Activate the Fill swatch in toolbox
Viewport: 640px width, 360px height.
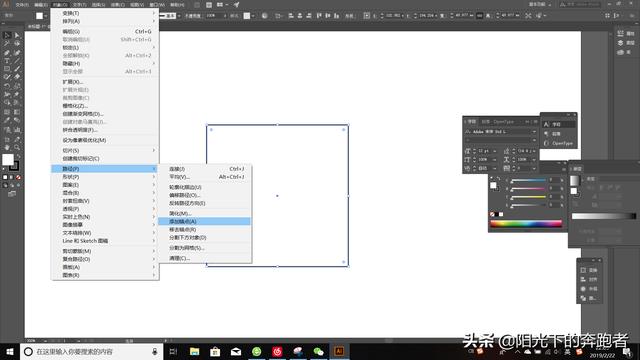[x=8, y=160]
